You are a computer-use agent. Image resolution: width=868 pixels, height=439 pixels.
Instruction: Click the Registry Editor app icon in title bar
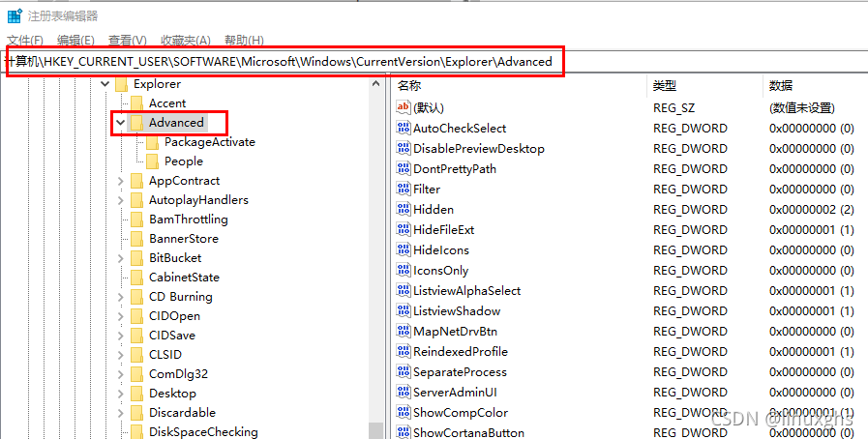pos(15,16)
